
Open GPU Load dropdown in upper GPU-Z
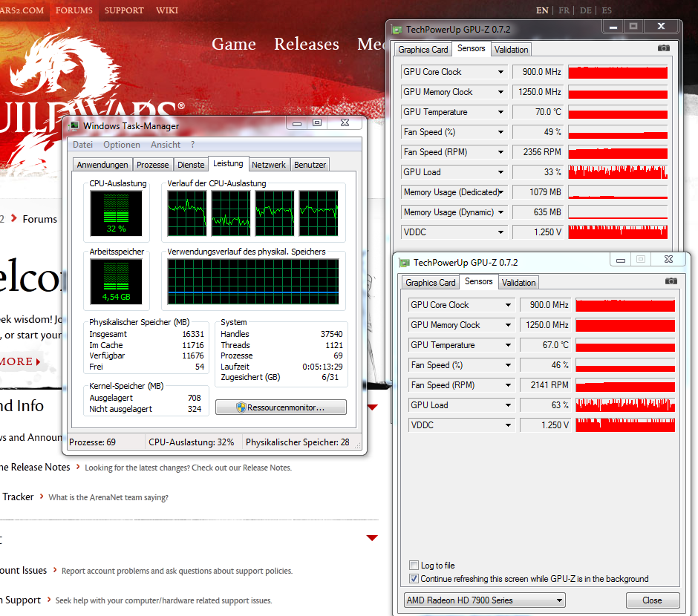(x=500, y=172)
